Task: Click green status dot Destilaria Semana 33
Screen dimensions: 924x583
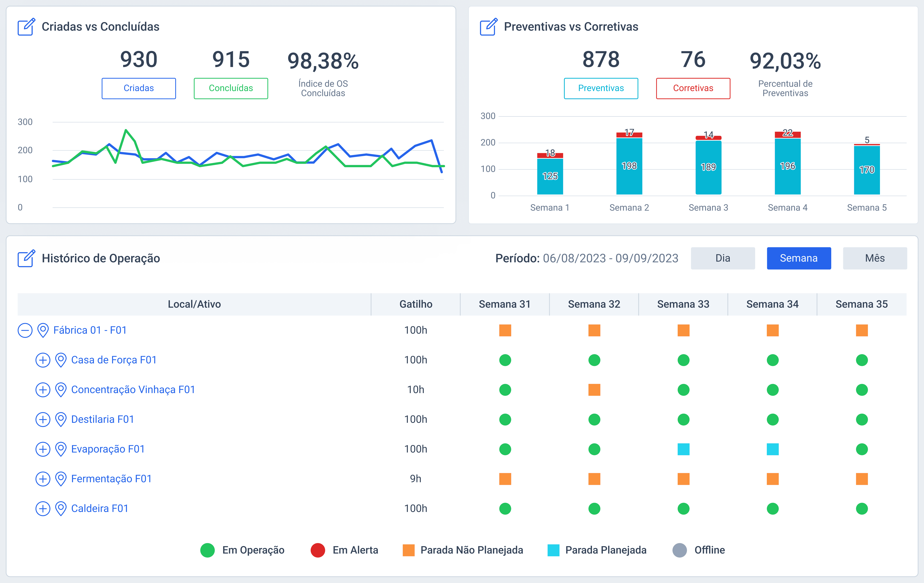Action: click(683, 420)
